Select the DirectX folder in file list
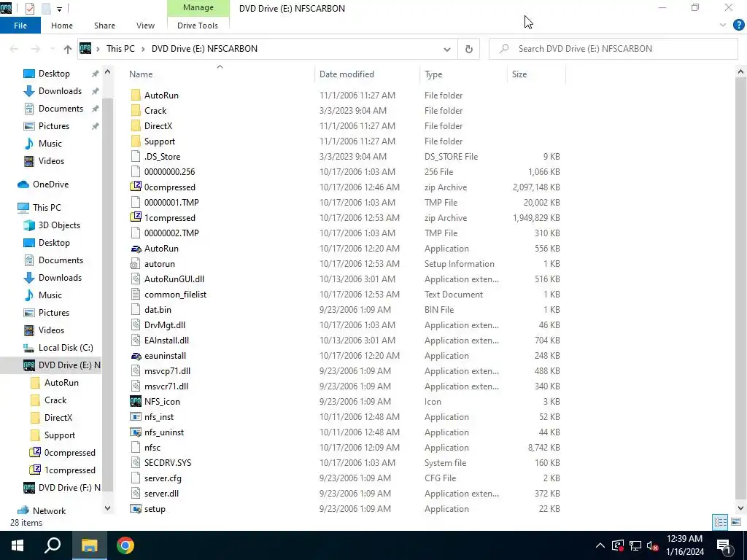The height and width of the screenshot is (560, 747). tap(158, 125)
